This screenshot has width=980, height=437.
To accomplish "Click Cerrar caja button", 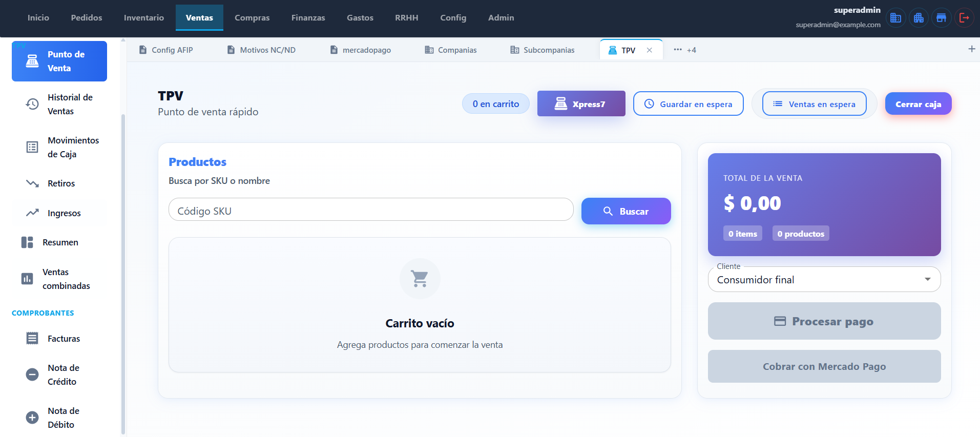I will pyautogui.click(x=918, y=104).
